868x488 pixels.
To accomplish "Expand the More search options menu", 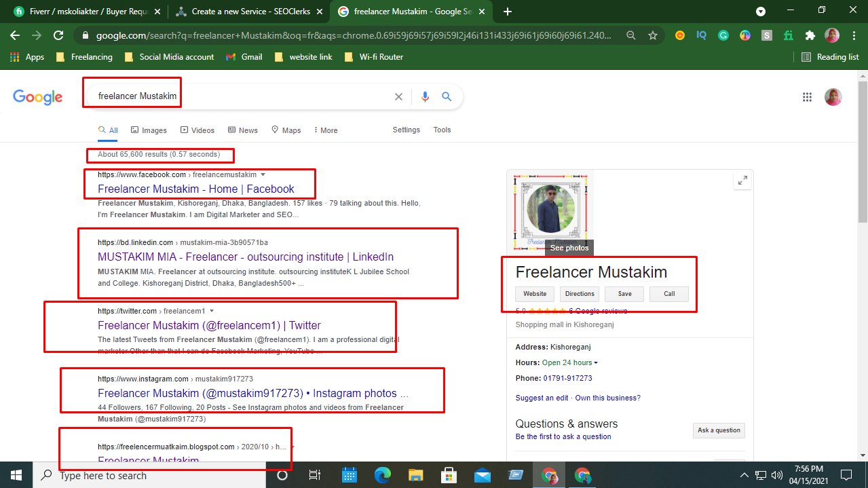I will 325,130.
